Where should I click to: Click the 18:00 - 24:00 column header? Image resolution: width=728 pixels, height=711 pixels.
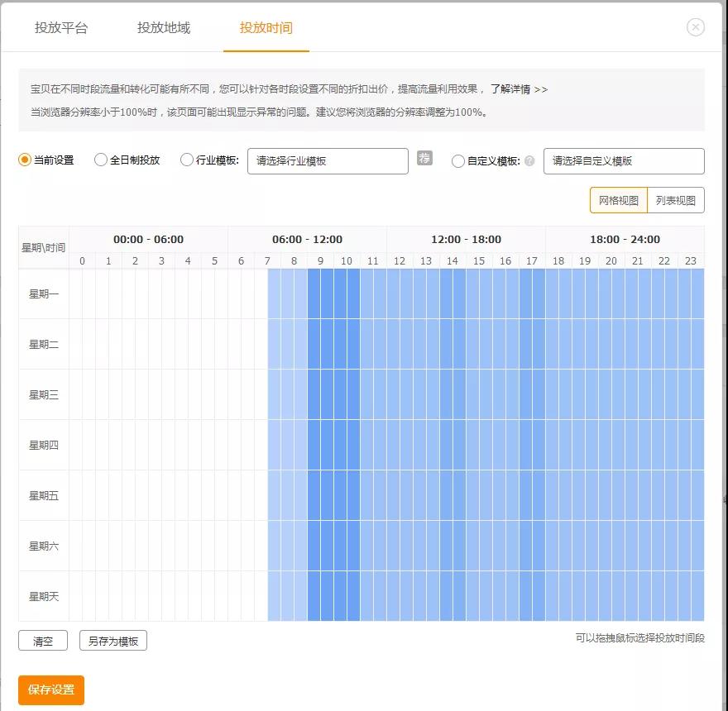click(x=623, y=239)
